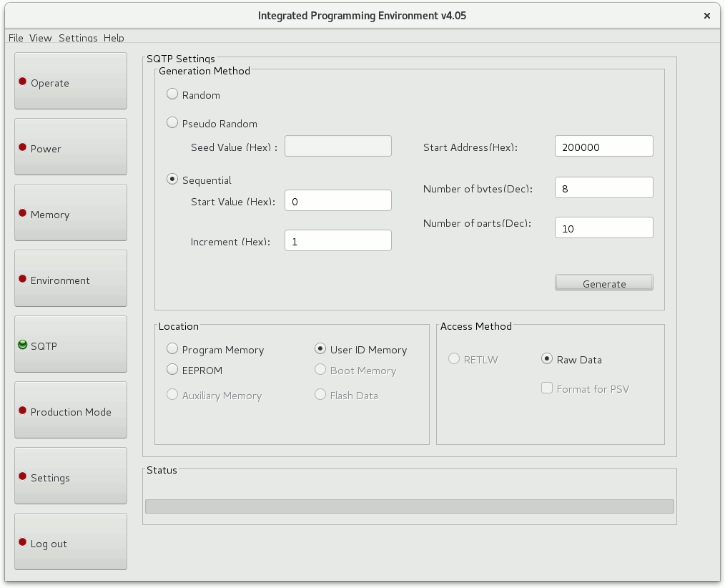Open the View menu
Screen dimensions: 725x588
tap(41, 38)
